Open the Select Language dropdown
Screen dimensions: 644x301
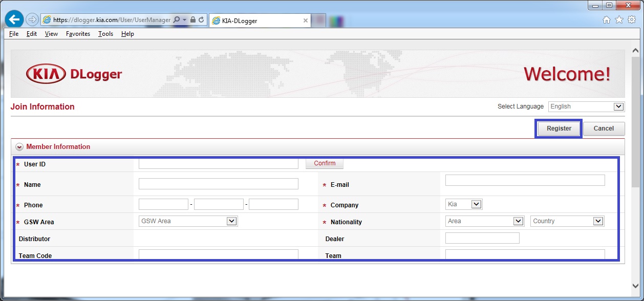[x=586, y=106]
